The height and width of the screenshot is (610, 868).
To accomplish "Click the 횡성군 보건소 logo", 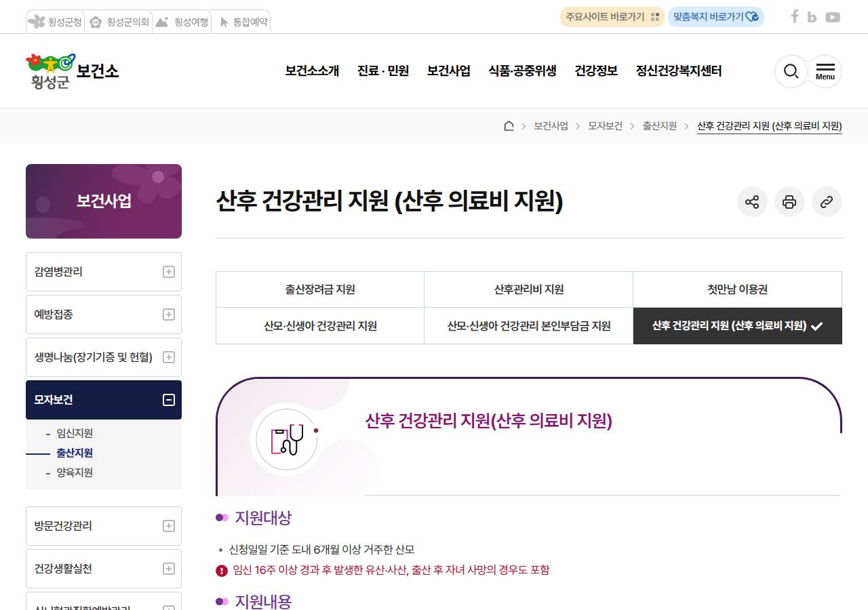I will [73, 71].
